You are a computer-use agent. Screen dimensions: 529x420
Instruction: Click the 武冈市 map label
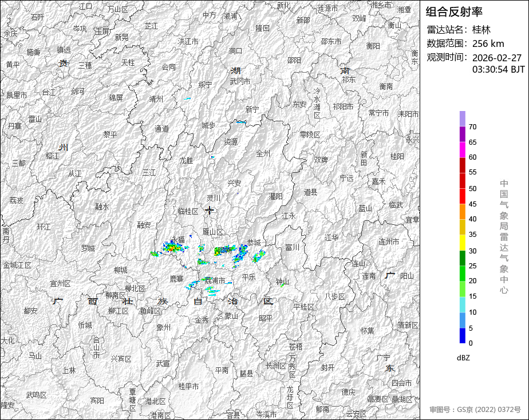tap(240, 82)
